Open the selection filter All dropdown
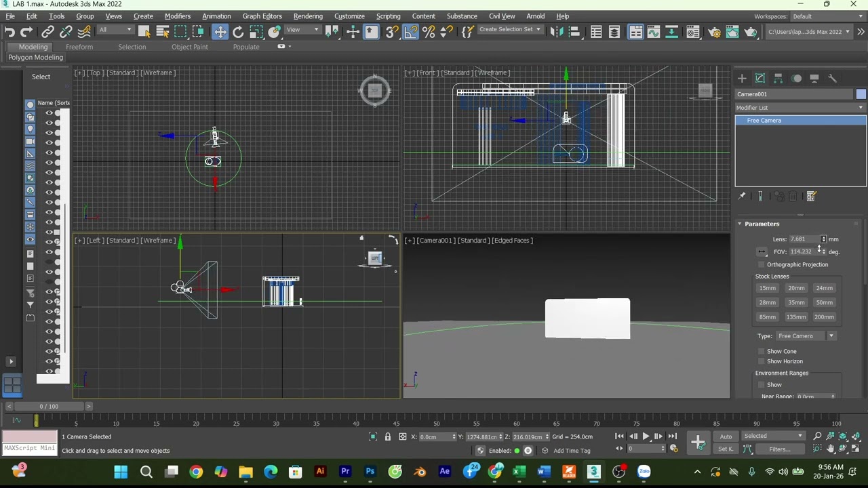 coord(115,30)
